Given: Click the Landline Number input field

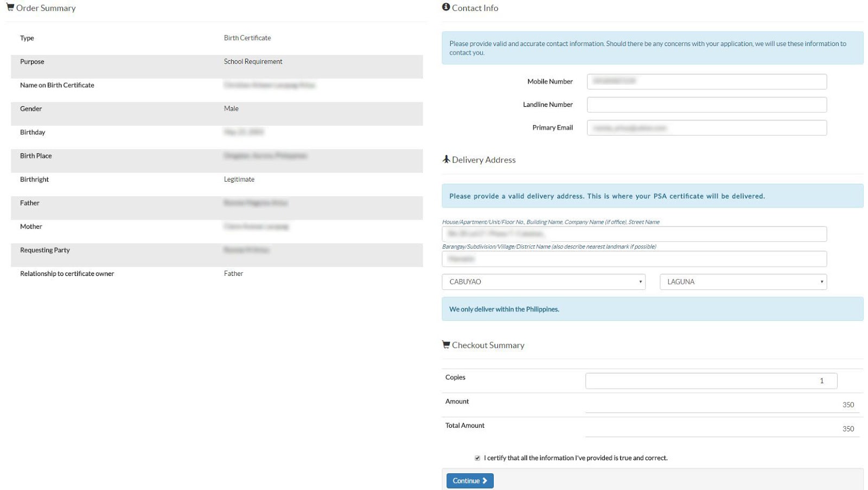Looking at the screenshot, I should 706,104.
